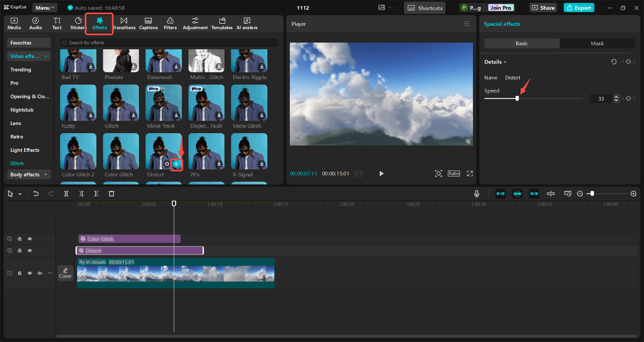Image resolution: width=644 pixels, height=342 pixels.
Task: Select the Light Effects category
Action: point(25,150)
